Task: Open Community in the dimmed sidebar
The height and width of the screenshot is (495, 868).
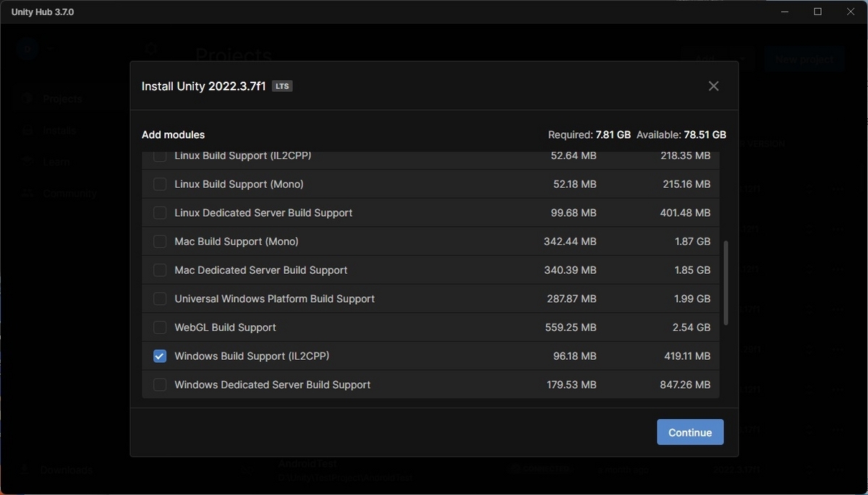Action: point(69,193)
